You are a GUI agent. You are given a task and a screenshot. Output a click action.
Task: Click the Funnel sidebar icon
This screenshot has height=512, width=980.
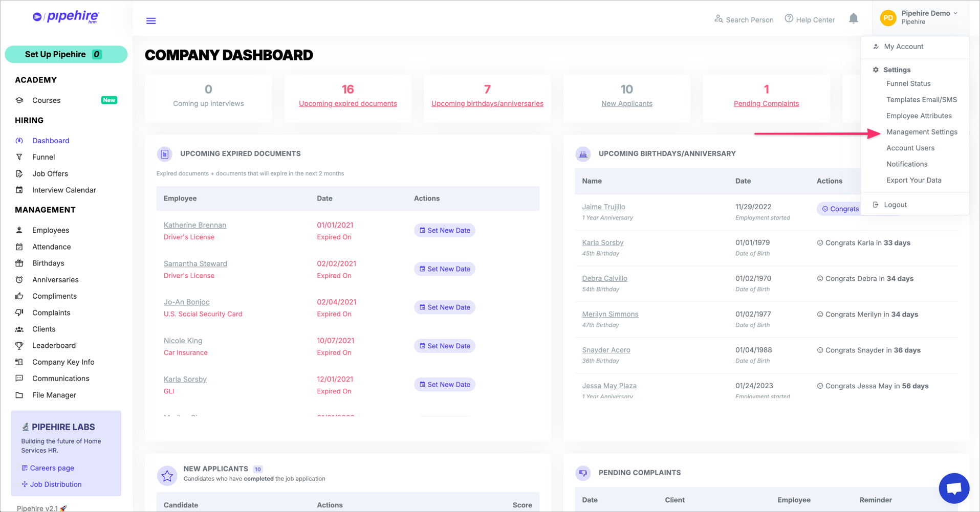pyautogui.click(x=19, y=157)
